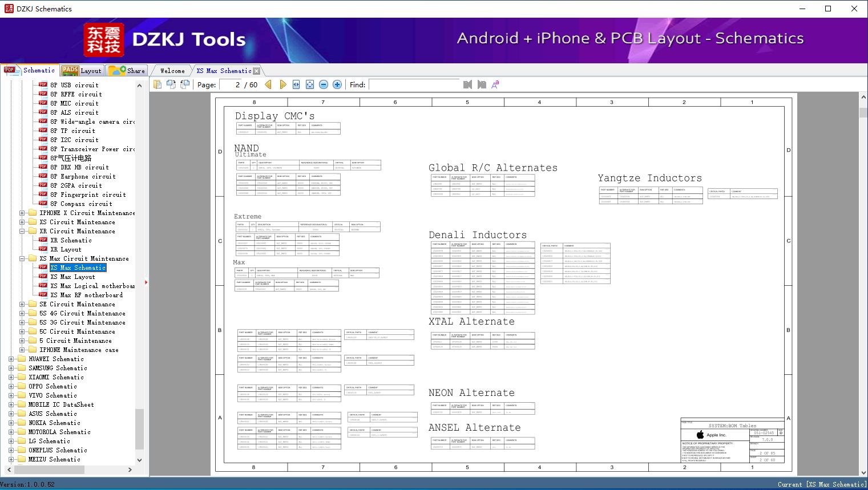
Task: Collapse the XR Circuit Maintenance folder
Action: 22,231
